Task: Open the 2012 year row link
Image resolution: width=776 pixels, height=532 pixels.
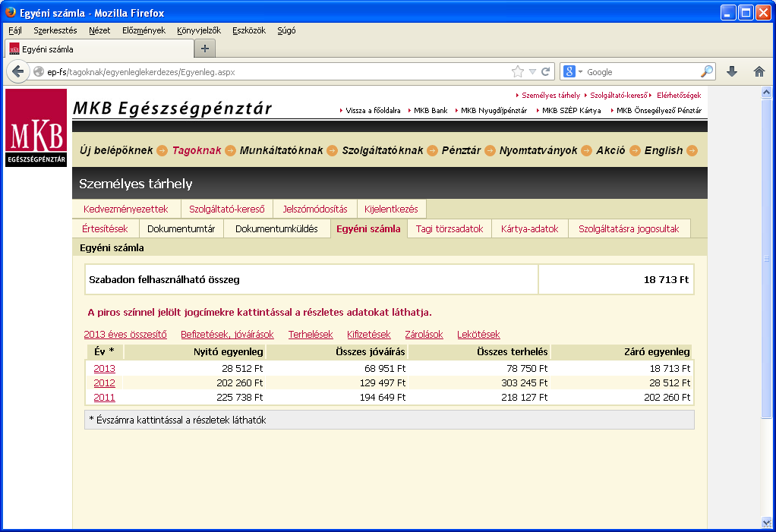Action: 105,382
